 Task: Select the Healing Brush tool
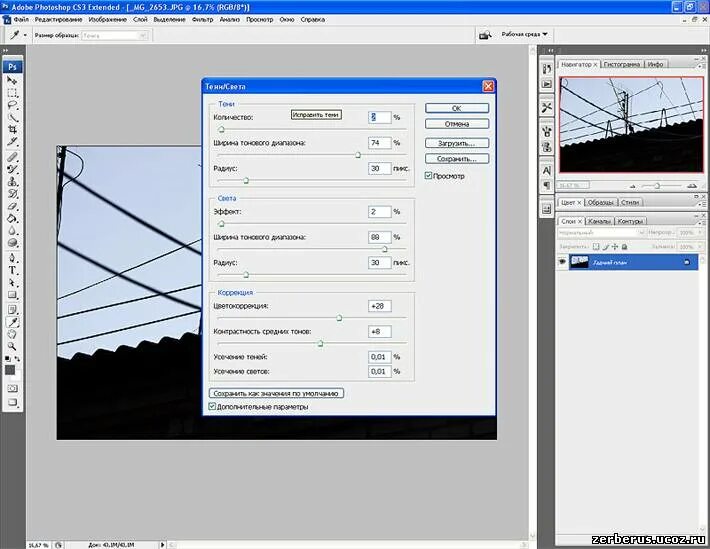(x=12, y=157)
